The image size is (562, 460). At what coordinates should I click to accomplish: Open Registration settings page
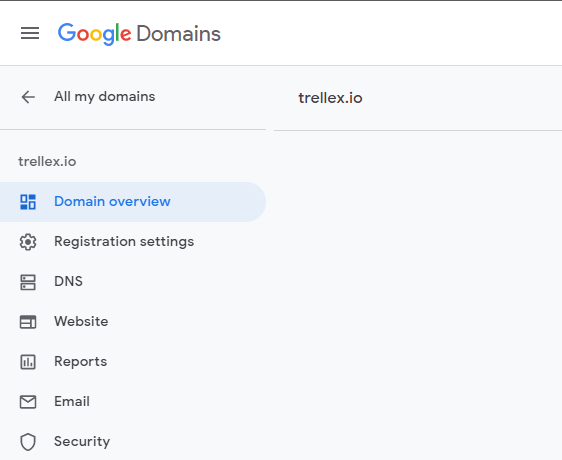pos(133,242)
